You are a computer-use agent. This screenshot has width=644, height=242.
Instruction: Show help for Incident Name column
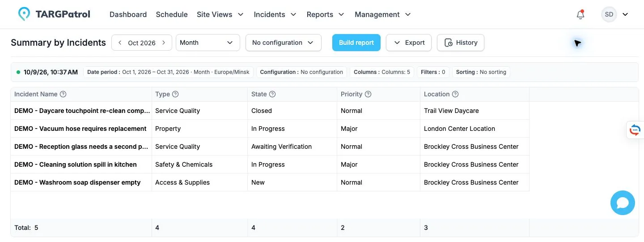(63, 94)
